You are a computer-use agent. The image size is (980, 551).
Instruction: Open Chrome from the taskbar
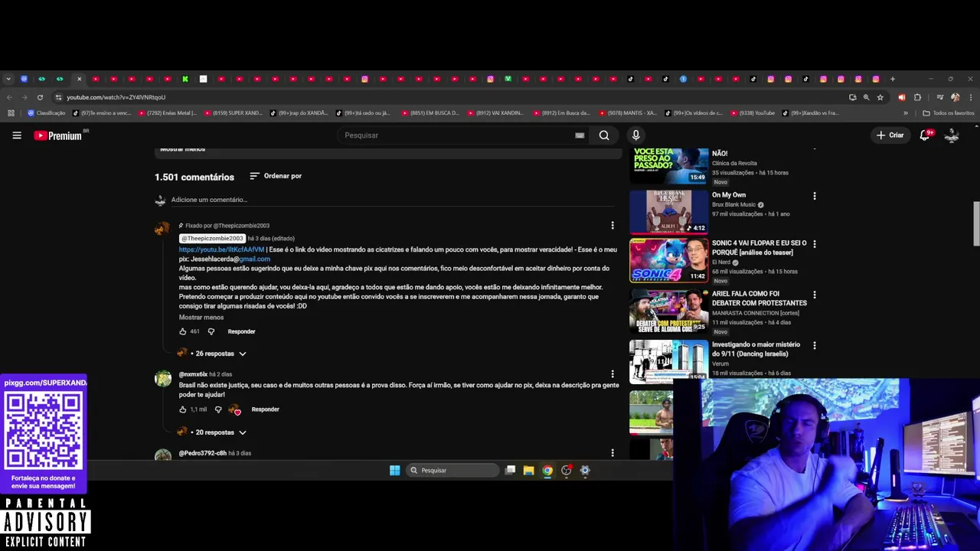(547, 471)
